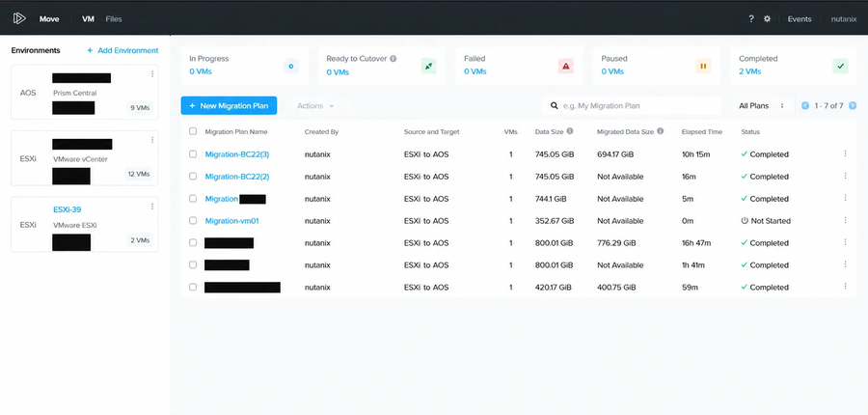Screen dimensions: 868x415
Task: Check the Migration-BC22(2) row checkbox
Action: [193, 177]
